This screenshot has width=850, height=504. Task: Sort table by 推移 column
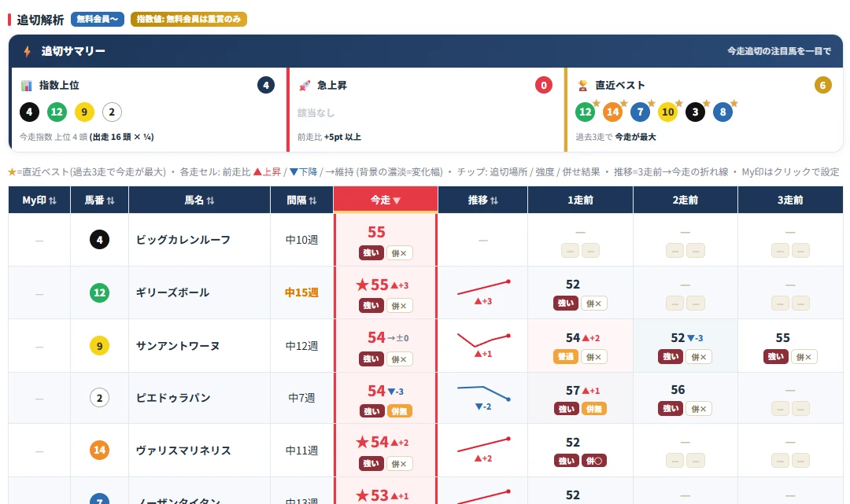(483, 200)
